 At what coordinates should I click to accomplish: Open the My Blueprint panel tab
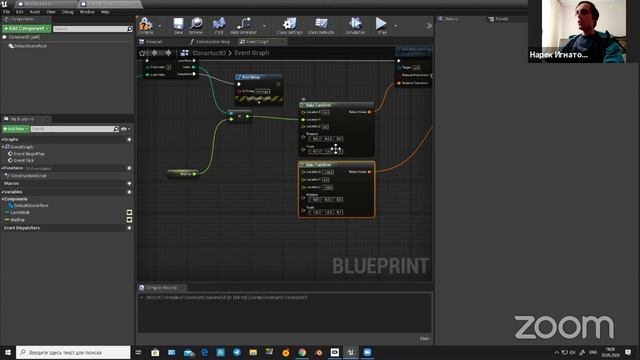click(21, 119)
